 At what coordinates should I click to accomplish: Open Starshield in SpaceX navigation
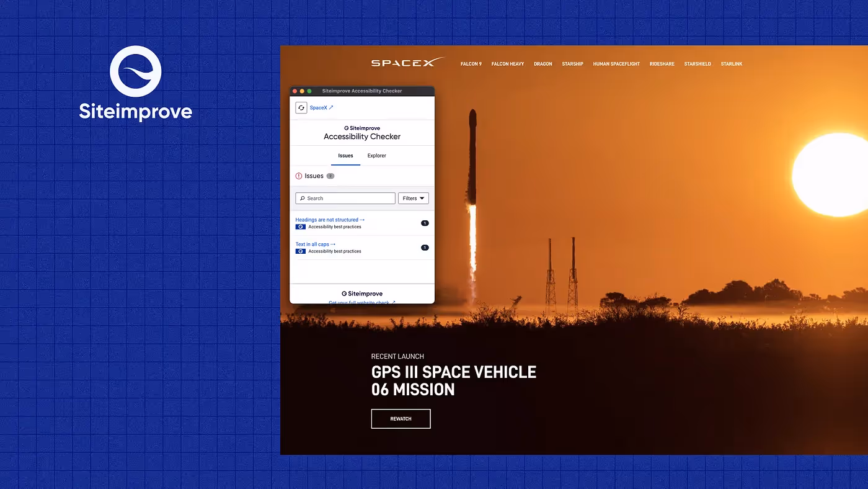pyautogui.click(x=697, y=64)
